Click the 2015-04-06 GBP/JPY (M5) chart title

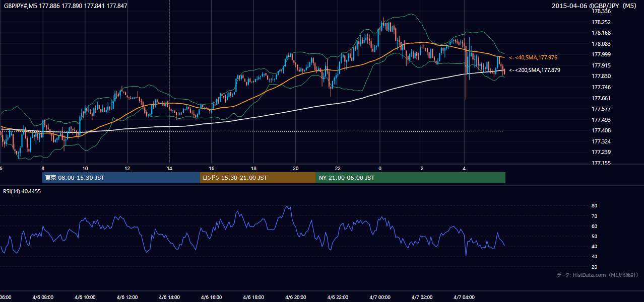click(x=595, y=6)
